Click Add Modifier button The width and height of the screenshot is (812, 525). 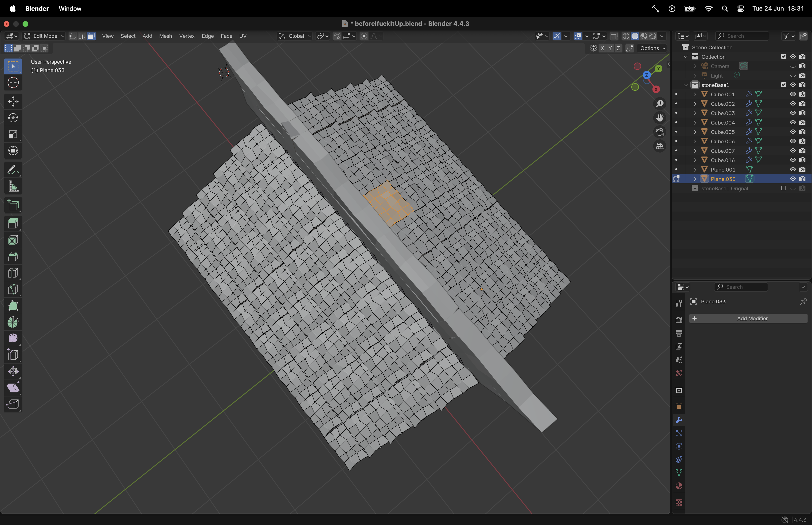(748, 318)
